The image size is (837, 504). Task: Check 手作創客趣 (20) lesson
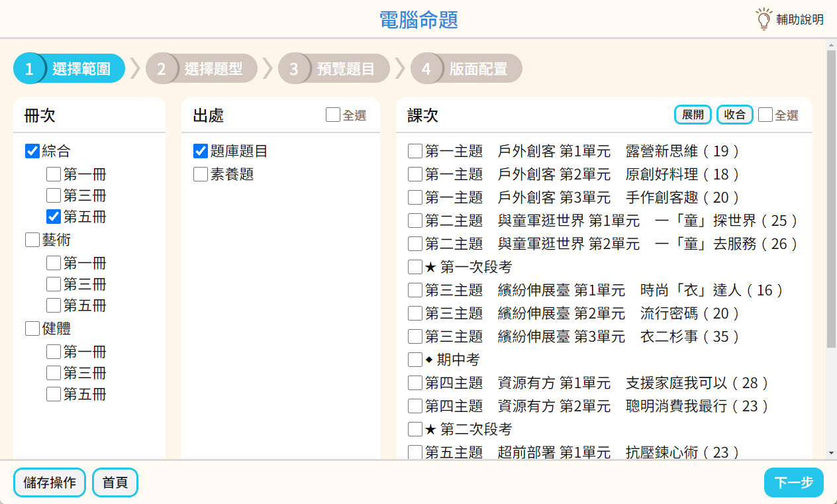[415, 197]
